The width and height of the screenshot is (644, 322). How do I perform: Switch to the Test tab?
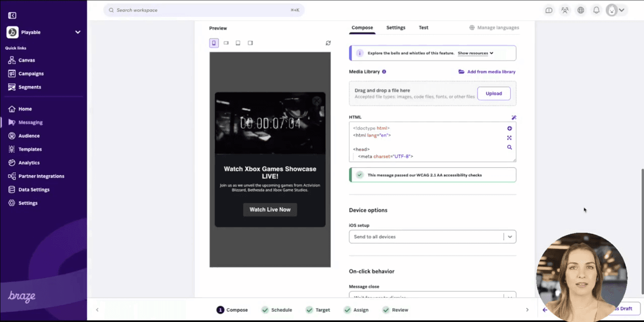(424, 27)
